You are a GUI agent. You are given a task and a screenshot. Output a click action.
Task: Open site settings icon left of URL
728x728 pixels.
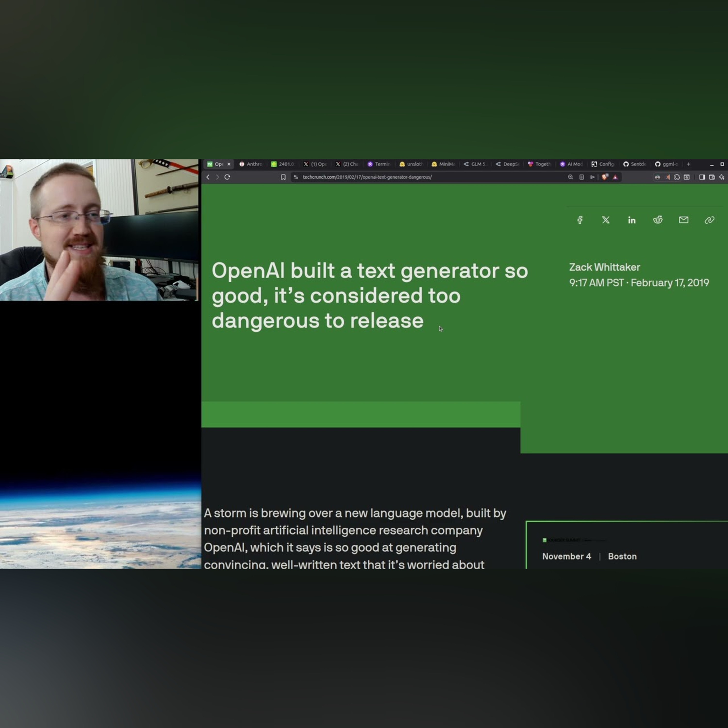(296, 177)
